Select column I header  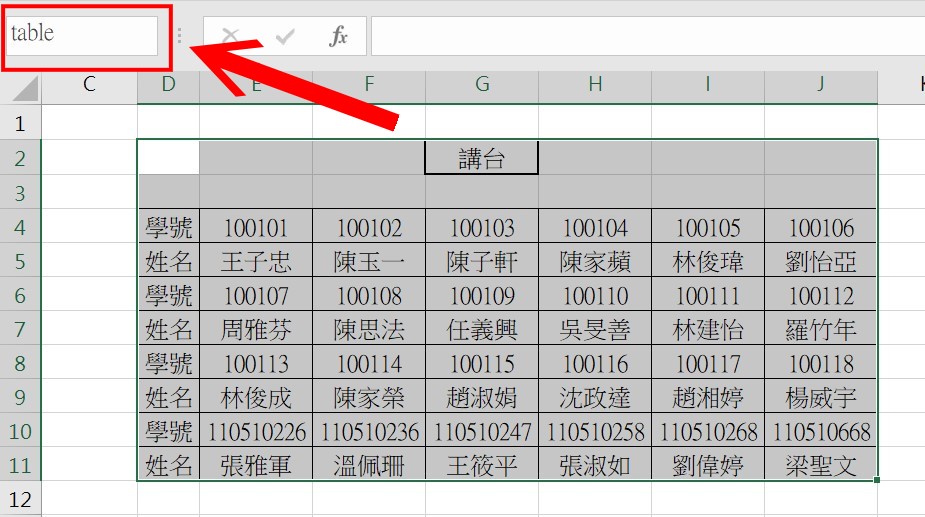[x=708, y=84]
